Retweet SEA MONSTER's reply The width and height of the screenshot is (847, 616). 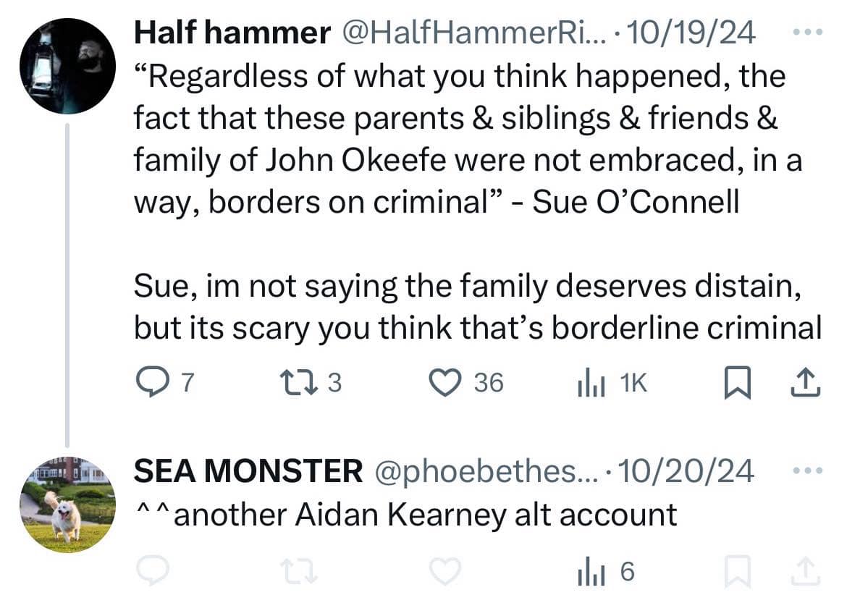tap(300, 572)
